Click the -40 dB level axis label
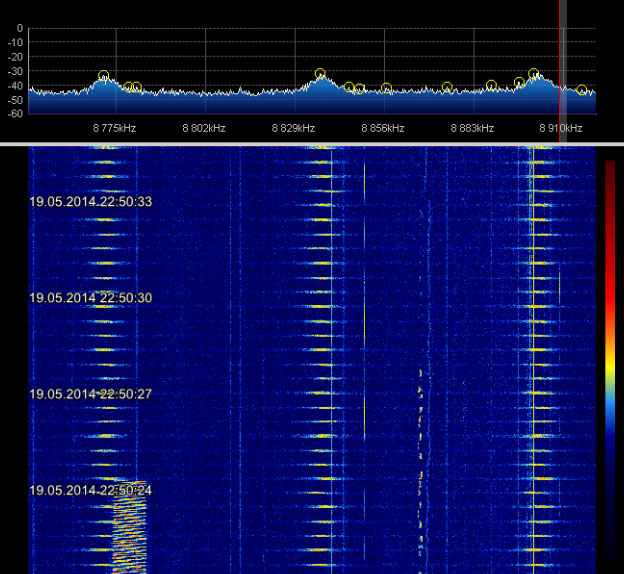The height and width of the screenshot is (574, 624). click(16, 86)
